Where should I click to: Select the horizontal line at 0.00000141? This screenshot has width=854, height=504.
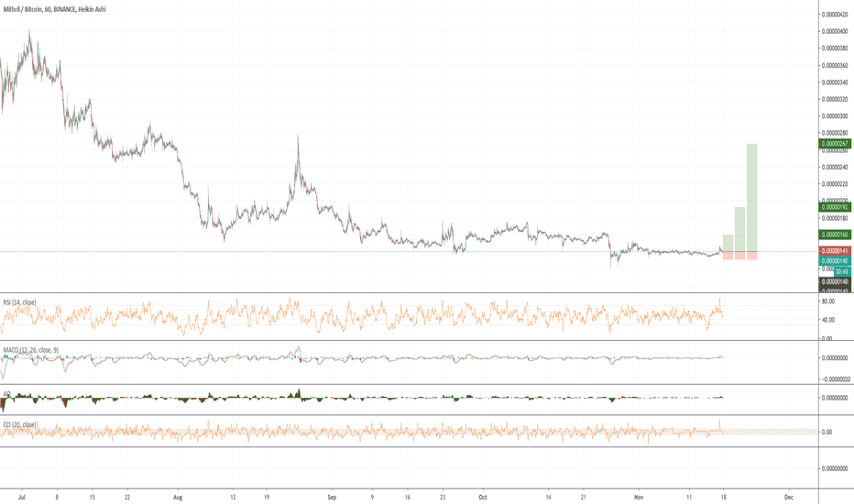pyautogui.click(x=409, y=251)
